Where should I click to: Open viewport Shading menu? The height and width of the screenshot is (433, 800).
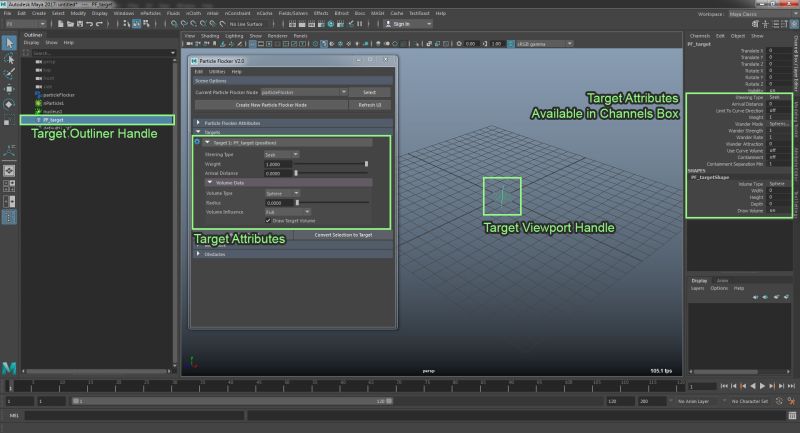tap(210, 36)
